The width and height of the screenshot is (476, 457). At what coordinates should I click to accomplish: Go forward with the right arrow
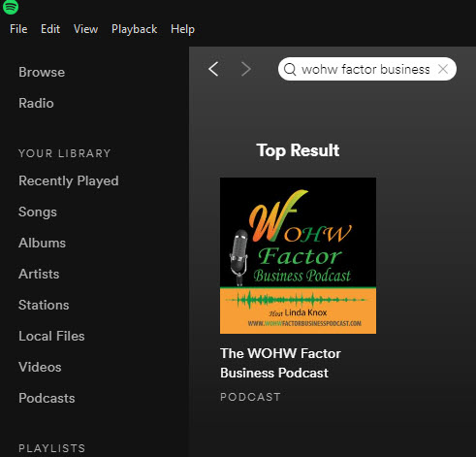tap(246, 69)
